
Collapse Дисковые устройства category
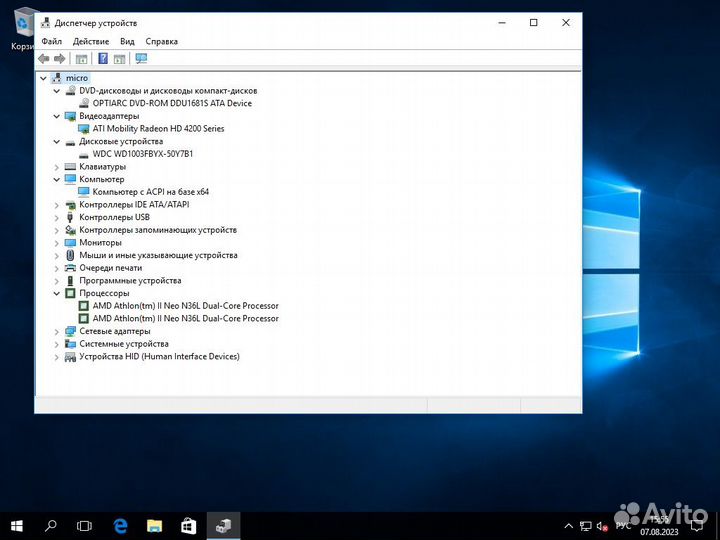[x=56, y=141]
